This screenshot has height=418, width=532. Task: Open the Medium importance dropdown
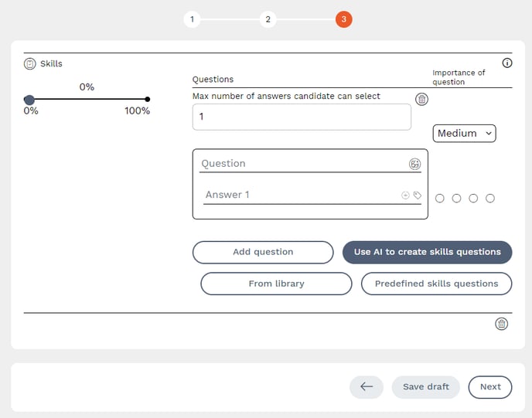[x=464, y=134]
